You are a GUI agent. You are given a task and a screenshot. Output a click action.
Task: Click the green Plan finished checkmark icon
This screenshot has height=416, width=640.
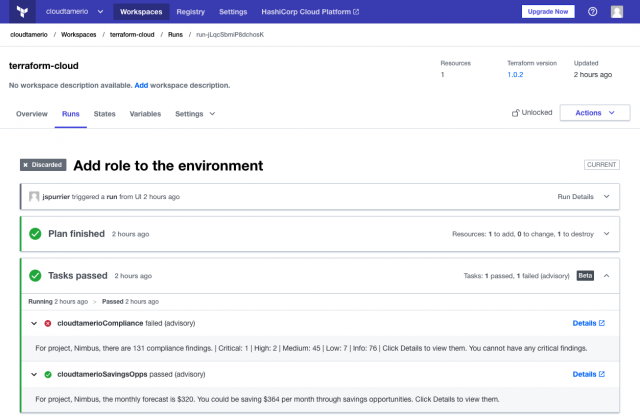tap(35, 234)
